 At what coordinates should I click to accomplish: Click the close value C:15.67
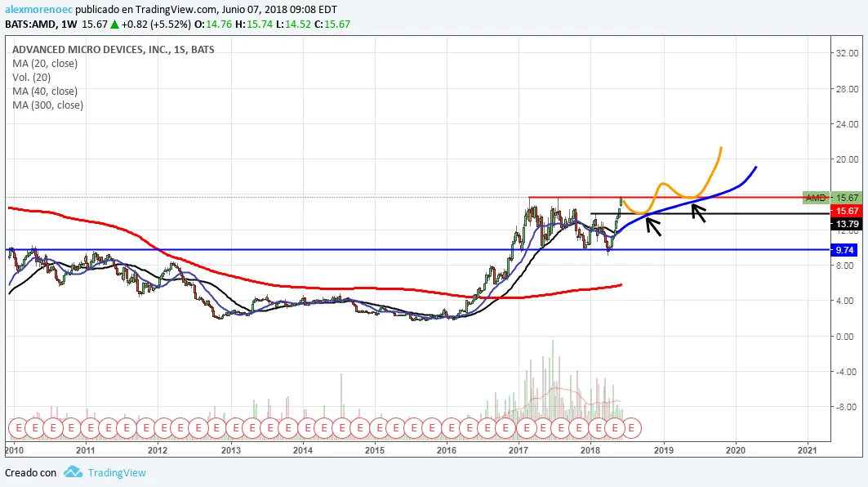coord(332,25)
